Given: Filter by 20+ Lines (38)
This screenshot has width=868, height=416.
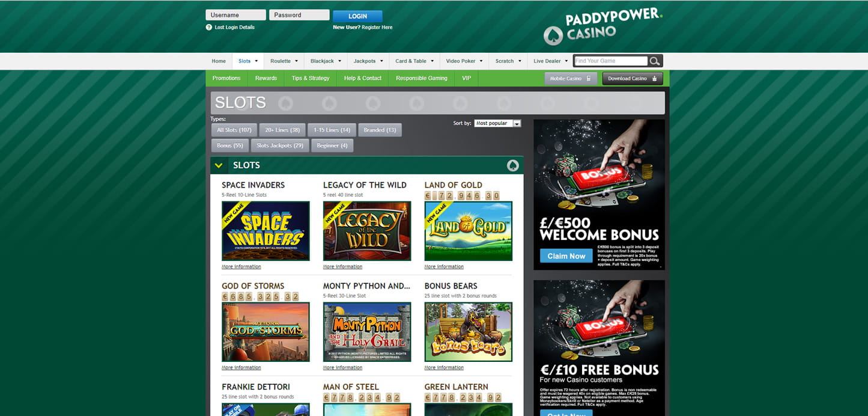Looking at the screenshot, I should click(x=282, y=130).
